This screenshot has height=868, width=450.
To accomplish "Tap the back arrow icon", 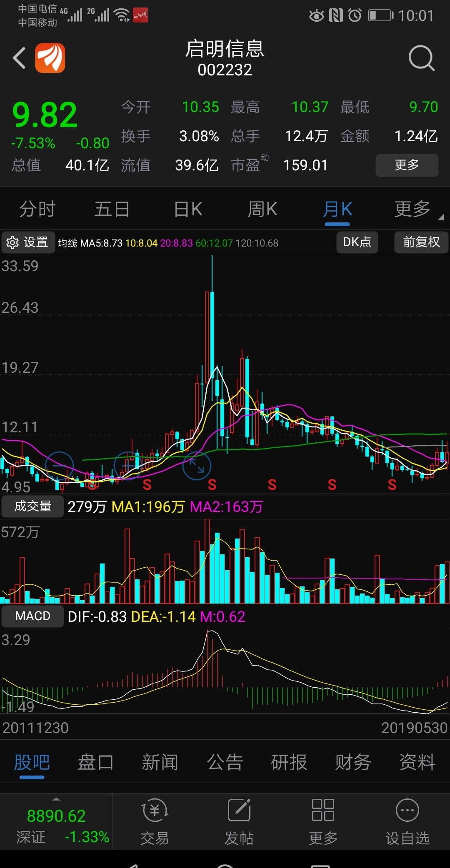I will pyautogui.click(x=20, y=58).
